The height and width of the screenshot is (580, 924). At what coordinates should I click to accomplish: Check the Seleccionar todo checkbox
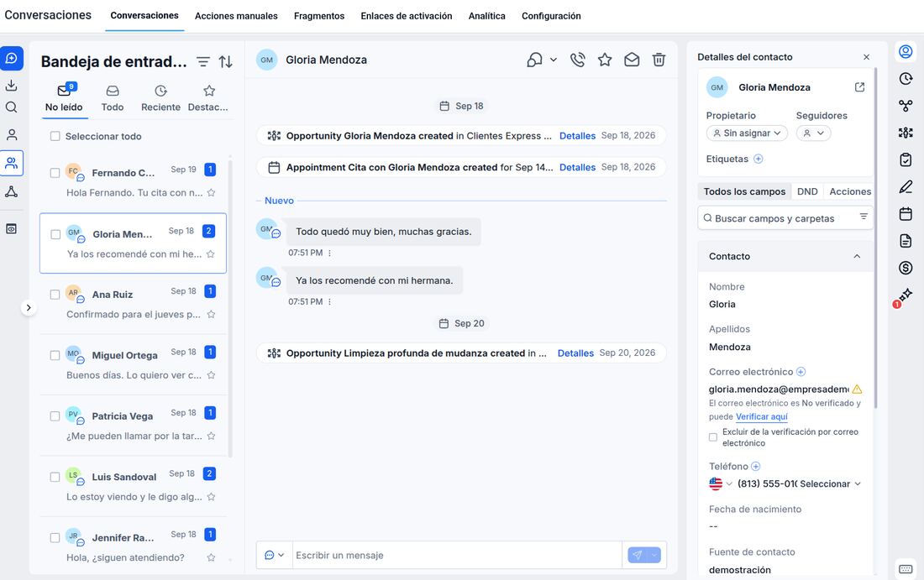55,136
